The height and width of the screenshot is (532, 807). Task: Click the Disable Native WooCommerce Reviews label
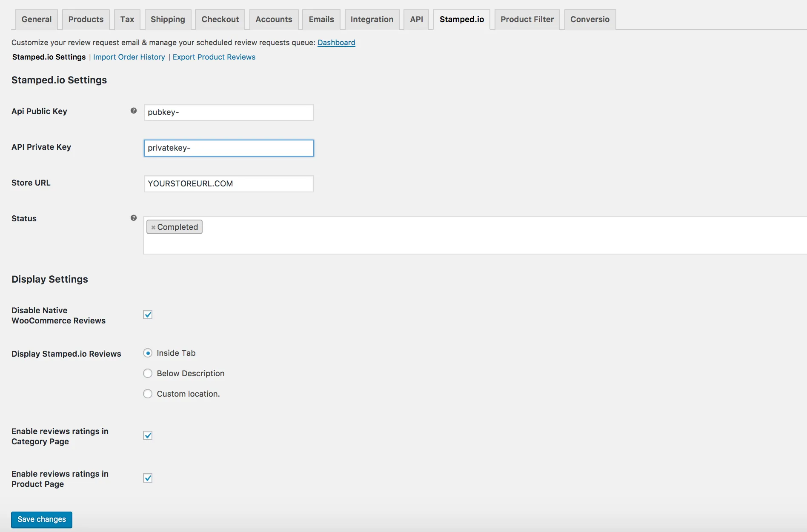58,315
